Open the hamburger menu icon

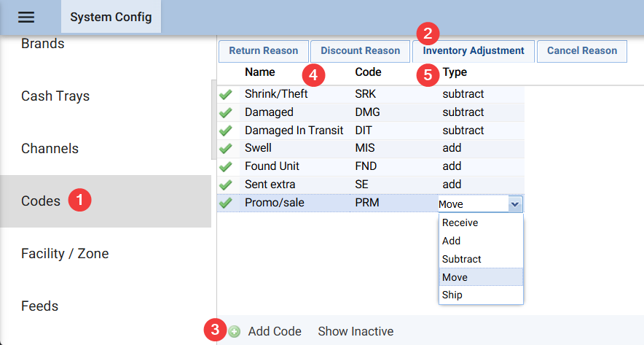click(26, 17)
